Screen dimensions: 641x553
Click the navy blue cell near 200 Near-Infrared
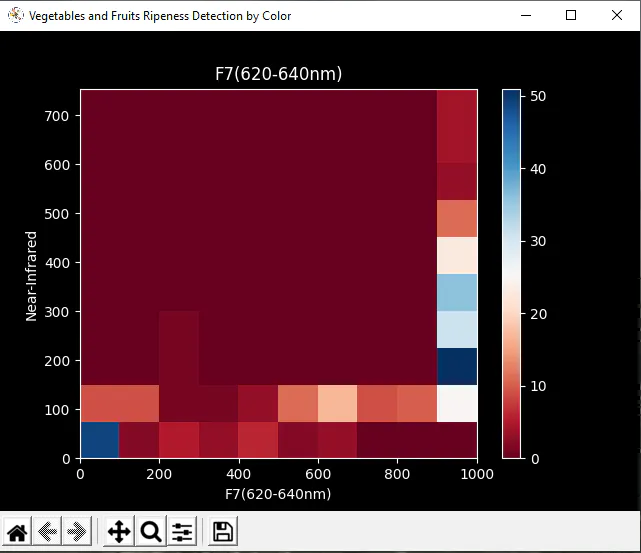click(457, 366)
